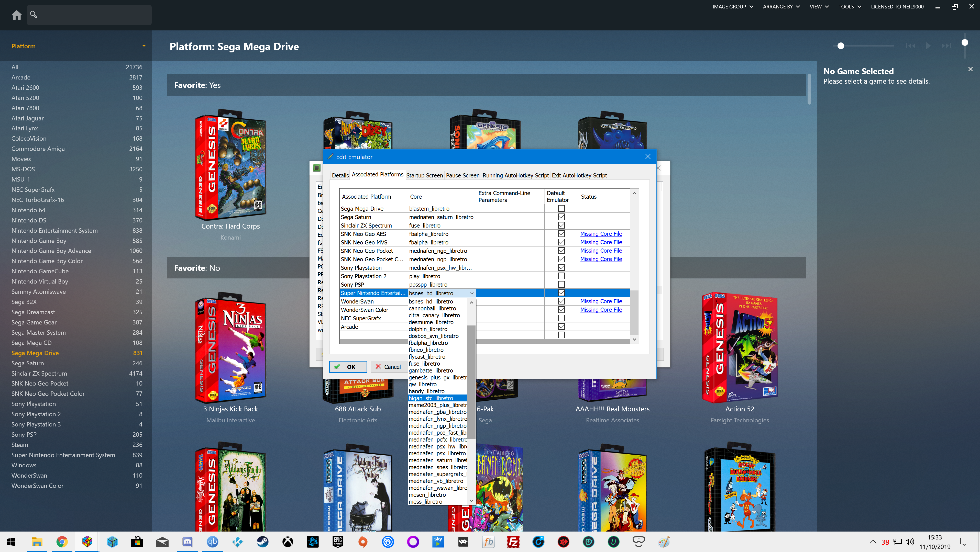This screenshot has width=980, height=552.
Task: Check Default Emulator for Sony PSP
Action: tap(561, 284)
